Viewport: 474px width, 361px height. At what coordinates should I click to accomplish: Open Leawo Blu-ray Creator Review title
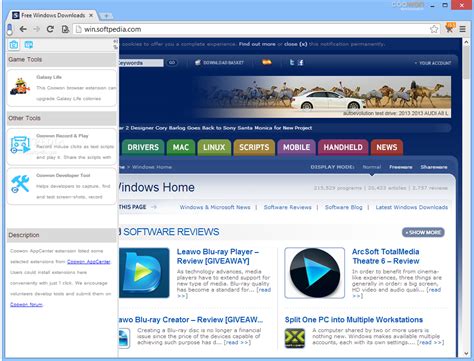coord(191,320)
